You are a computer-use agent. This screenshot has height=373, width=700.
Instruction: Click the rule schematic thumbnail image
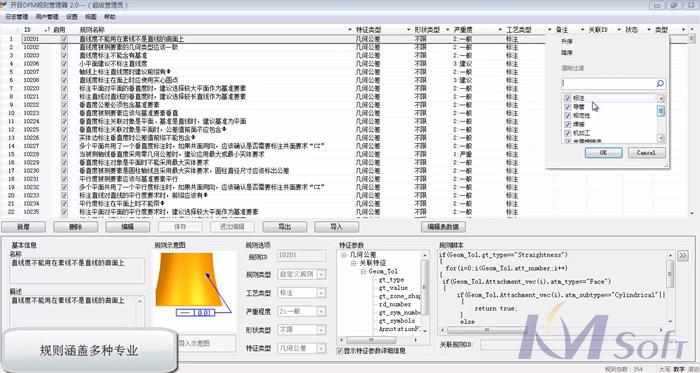194,286
